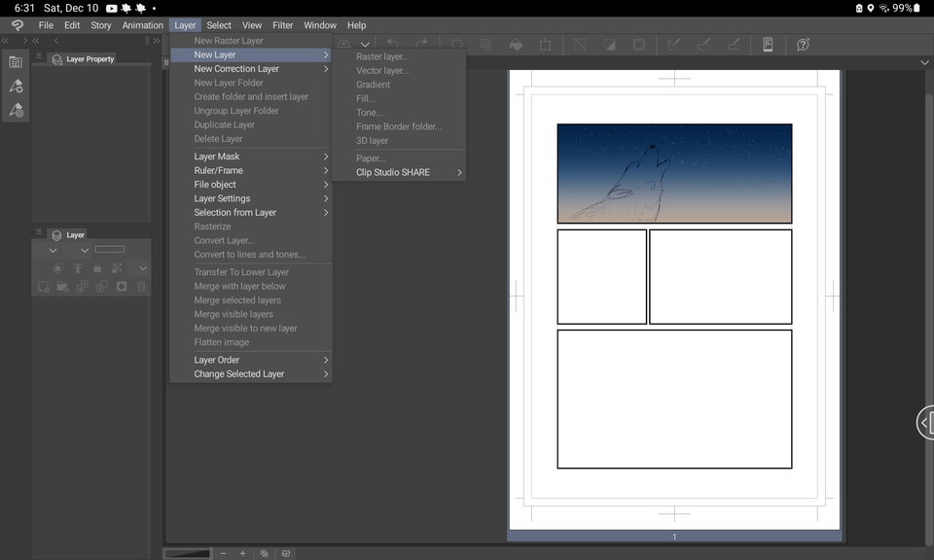Click the zoom out minus button
Image resolution: width=934 pixels, height=560 pixels.
click(223, 553)
